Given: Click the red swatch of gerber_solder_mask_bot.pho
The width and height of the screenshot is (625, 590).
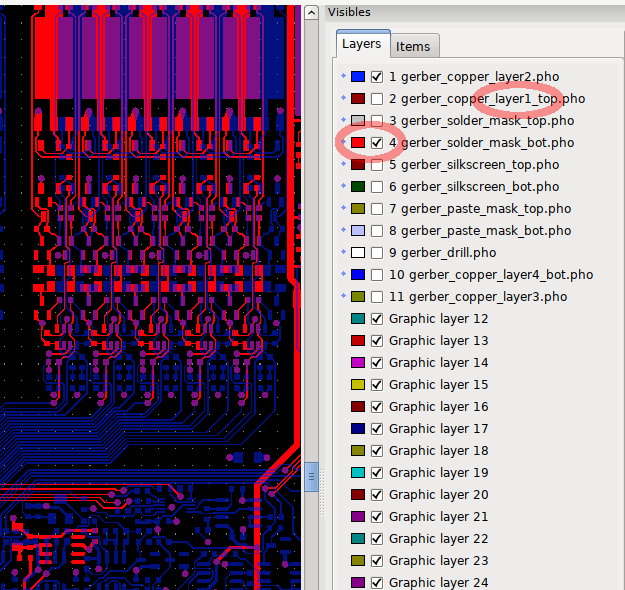Looking at the screenshot, I should [357, 143].
